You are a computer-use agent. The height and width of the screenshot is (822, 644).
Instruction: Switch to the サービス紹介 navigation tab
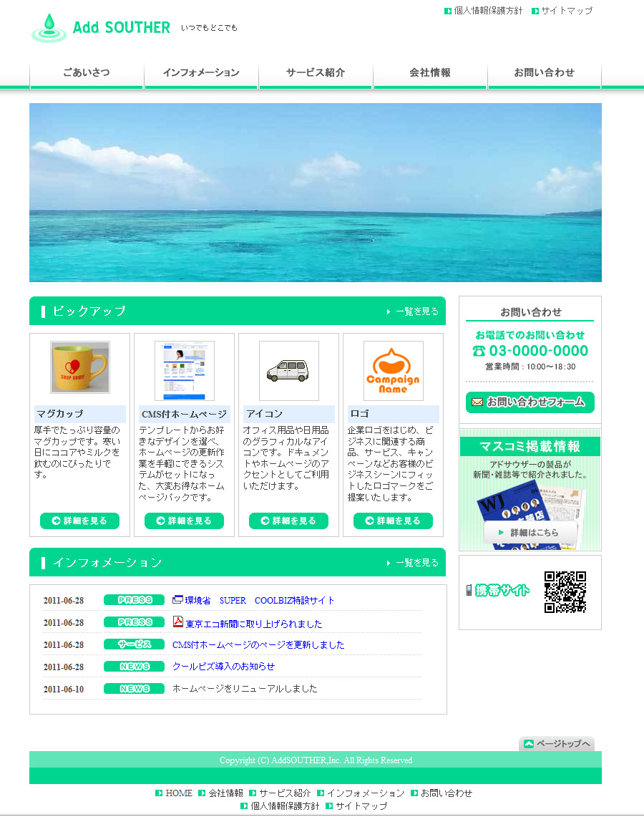316,73
